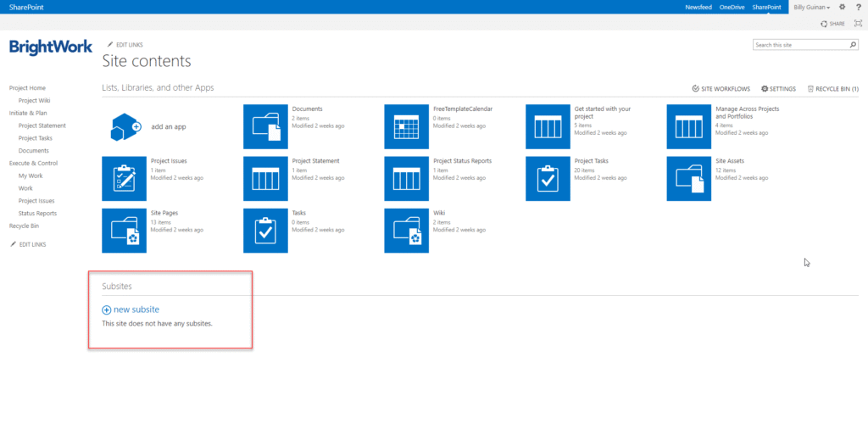Open the Newsfeed tab in top bar
This screenshot has height=435, width=868.
pyautogui.click(x=698, y=7)
